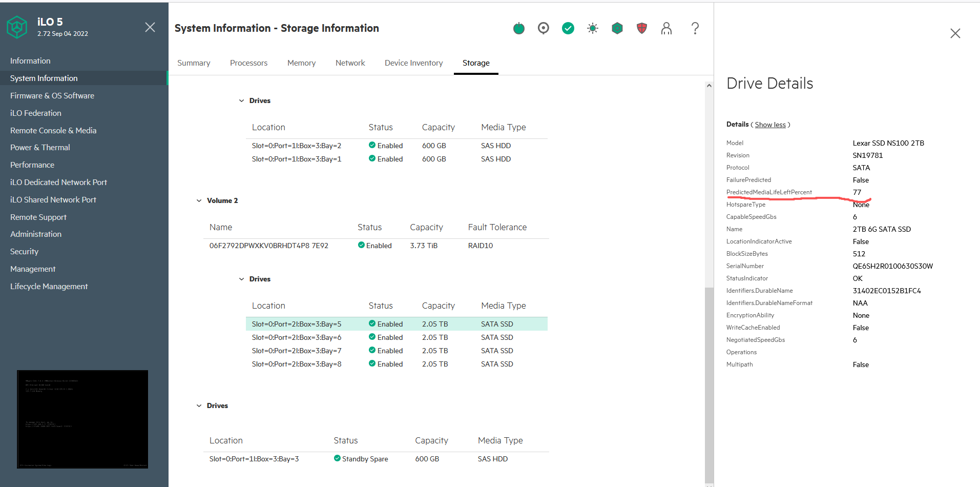980x487 pixels.
Task: Collapse the Drives list under Volume 2
Action: click(241, 279)
